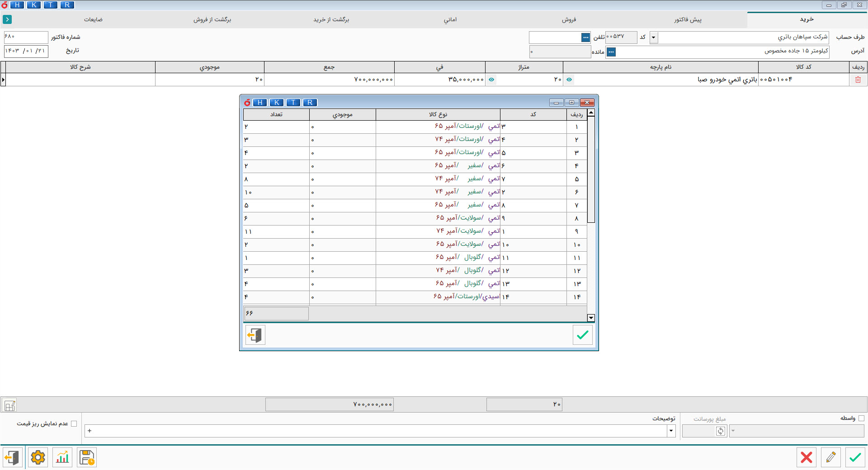The height and width of the screenshot is (470, 868).
Task: Open the واسطه combo box dropdown
Action: tap(733, 431)
